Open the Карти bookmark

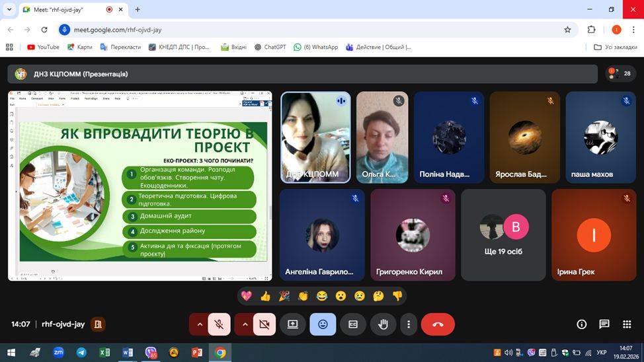pyautogui.click(x=80, y=47)
